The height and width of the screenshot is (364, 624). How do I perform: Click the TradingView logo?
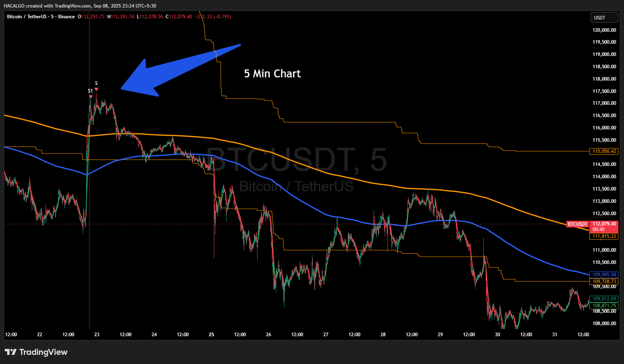(36, 352)
